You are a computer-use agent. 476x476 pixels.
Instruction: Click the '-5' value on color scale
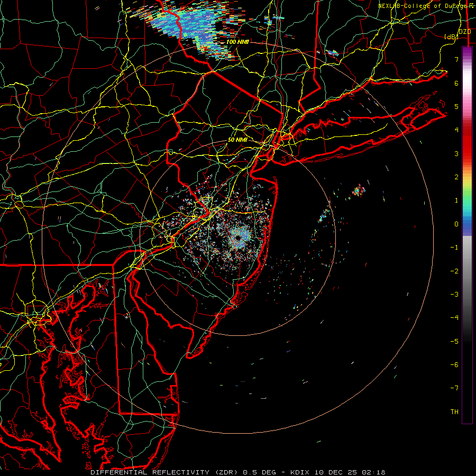454,342
